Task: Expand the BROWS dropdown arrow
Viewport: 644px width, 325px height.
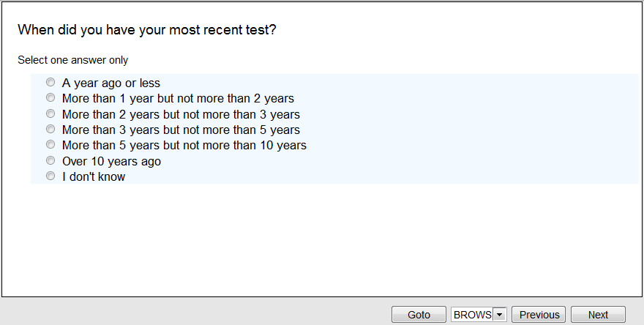Action: pyautogui.click(x=500, y=315)
